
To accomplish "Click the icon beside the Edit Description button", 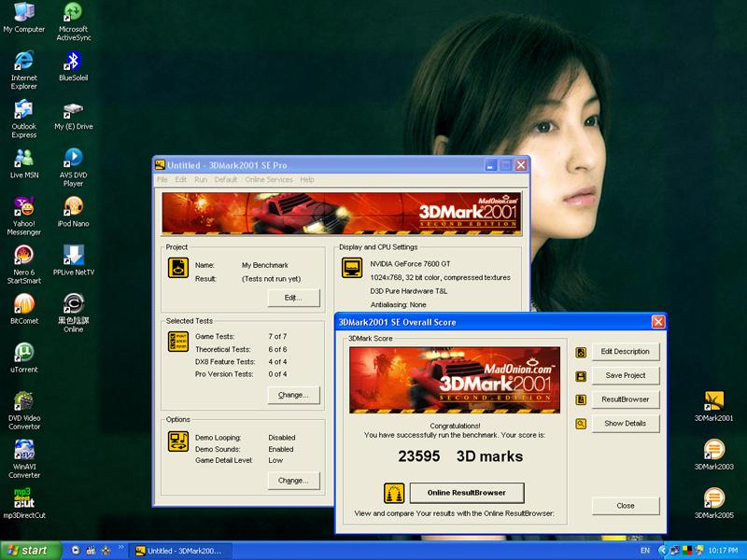I will (581, 353).
